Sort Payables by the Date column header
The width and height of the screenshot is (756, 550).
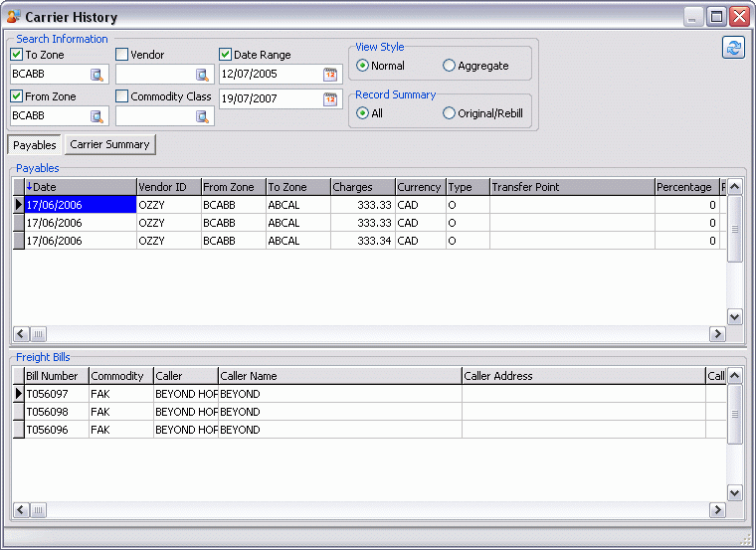(x=80, y=187)
